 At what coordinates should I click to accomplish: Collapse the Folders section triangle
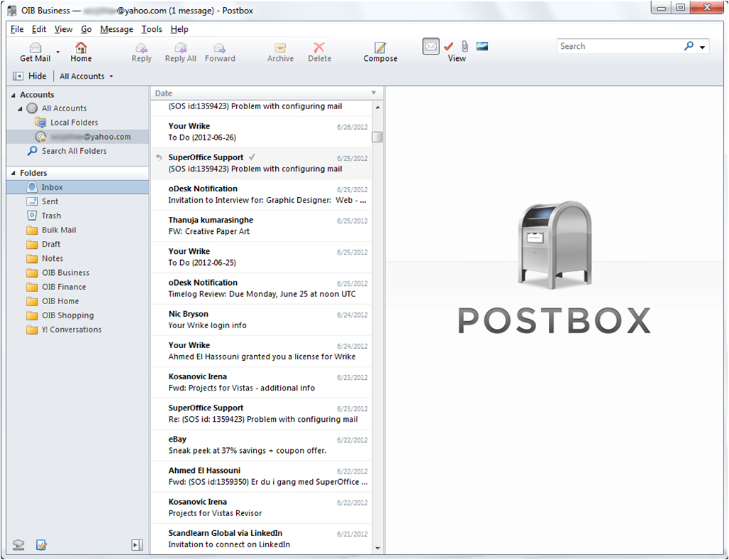point(13,173)
